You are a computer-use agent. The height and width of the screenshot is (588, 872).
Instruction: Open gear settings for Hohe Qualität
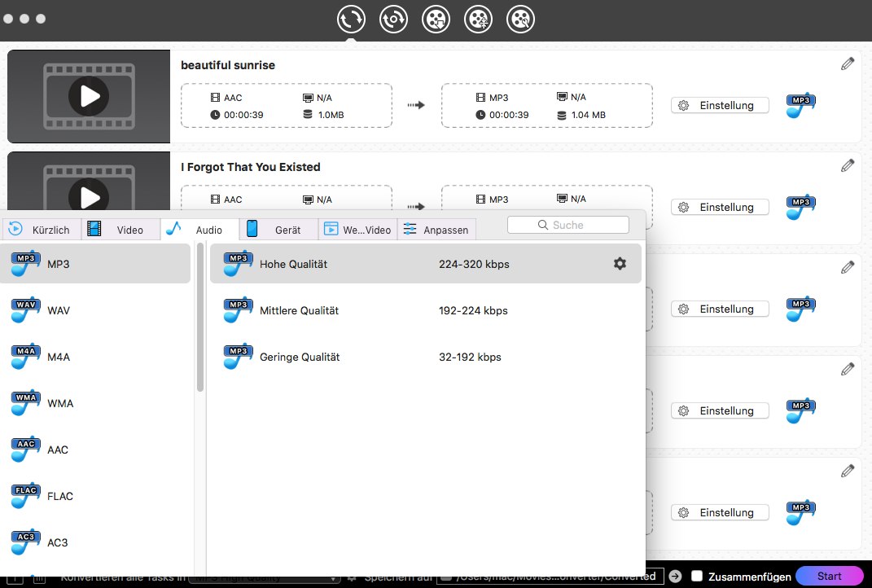620,264
